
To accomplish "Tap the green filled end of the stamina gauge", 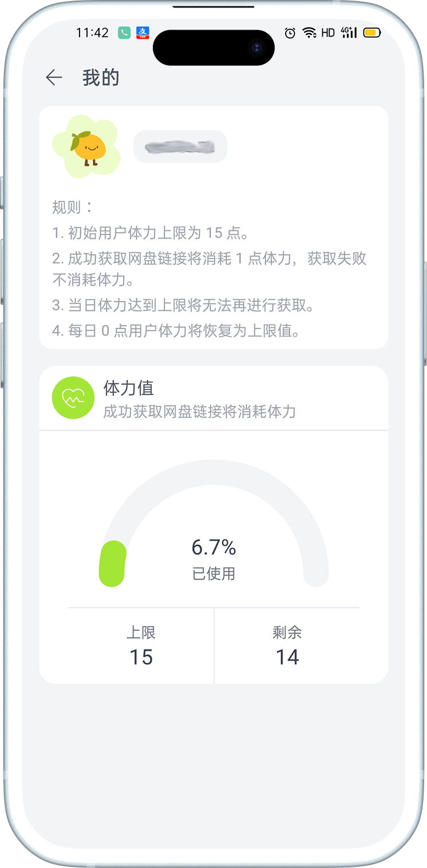I will (x=113, y=563).
